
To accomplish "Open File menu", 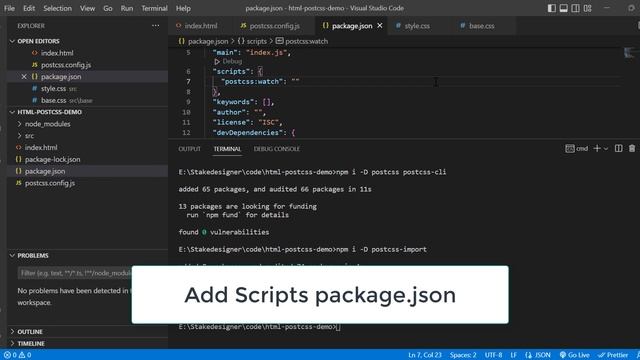I will (9, 8).
